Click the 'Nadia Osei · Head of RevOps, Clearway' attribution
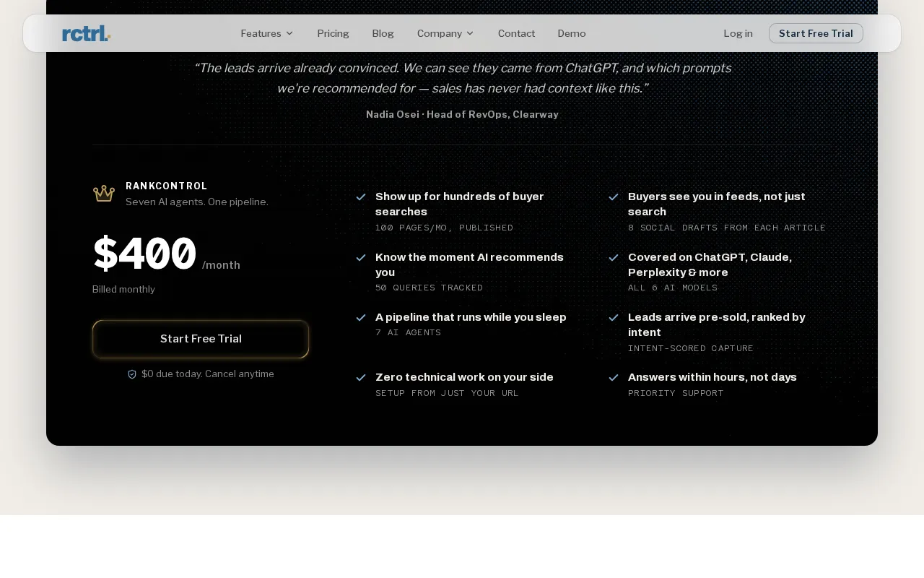The image size is (924, 578). (x=462, y=114)
